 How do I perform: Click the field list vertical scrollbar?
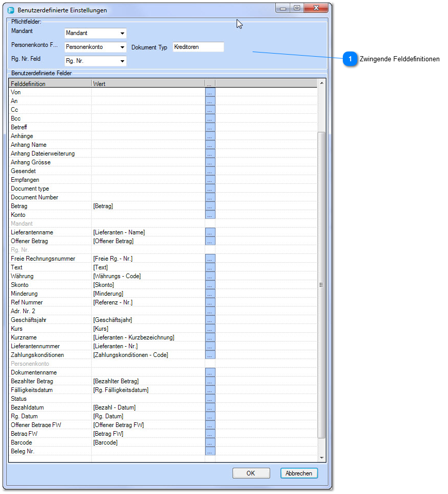pos(322,284)
